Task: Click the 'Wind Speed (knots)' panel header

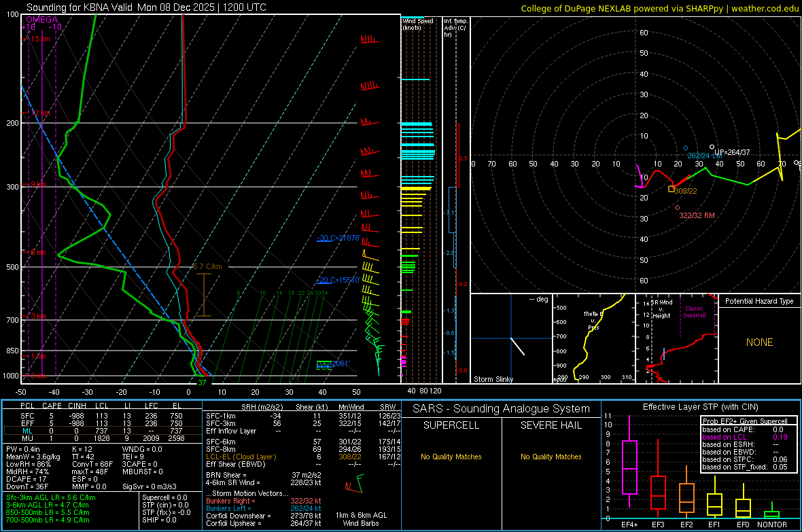Action: tap(417, 24)
